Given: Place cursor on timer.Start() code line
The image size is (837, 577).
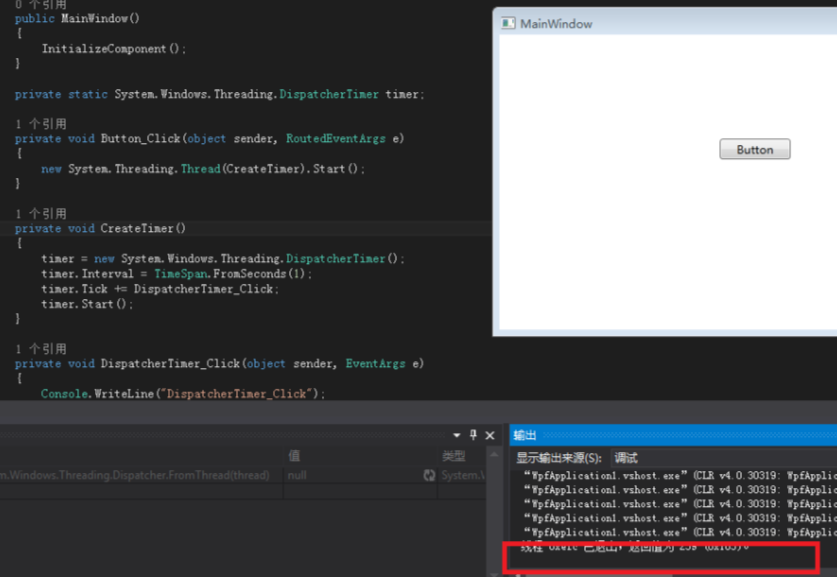Looking at the screenshot, I should [87, 304].
